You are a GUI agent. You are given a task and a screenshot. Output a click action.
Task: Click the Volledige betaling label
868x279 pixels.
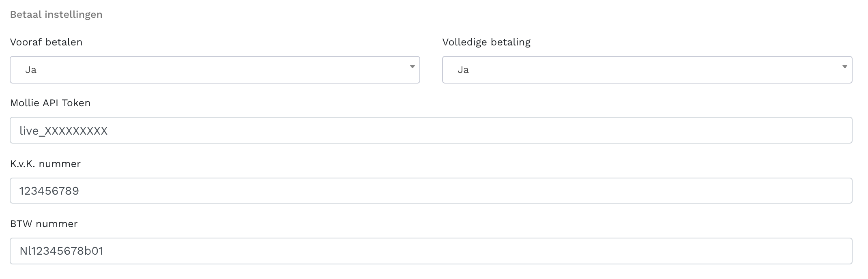click(x=486, y=42)
